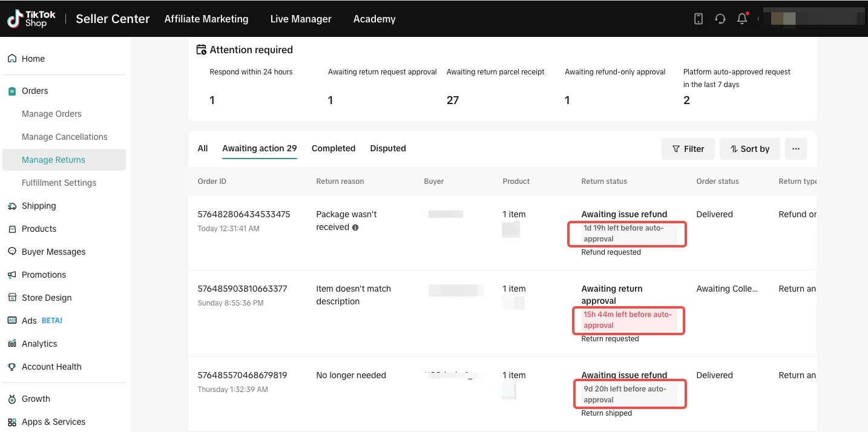Image resolution: width=868 pixels, height=432 pixels.
Task: Open order 576482806434533475
Action: coord(243,214)
